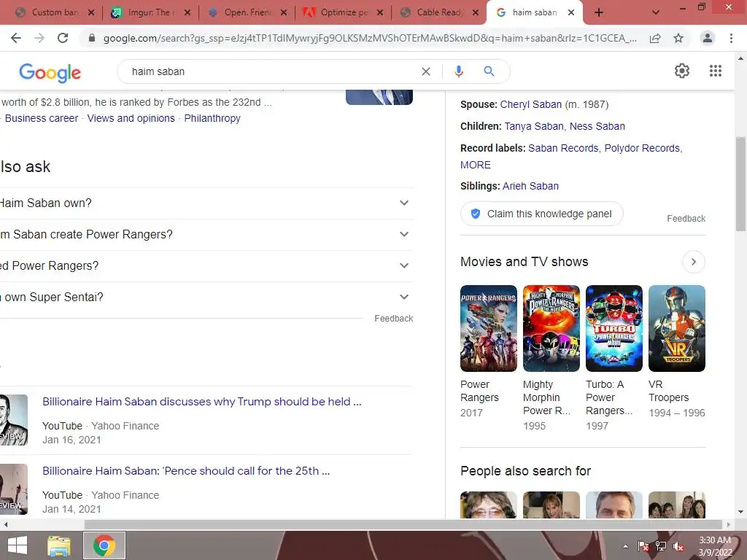Play the Jan 14, 2021 video thumbnail

tap(13, 489)
